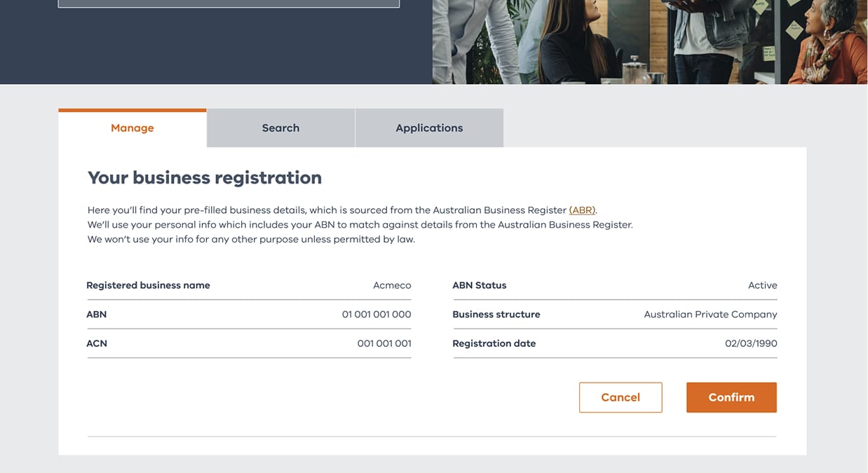Click the Australian Private Company value
Screen dimensions: 868x473
(x=710, y=315)
